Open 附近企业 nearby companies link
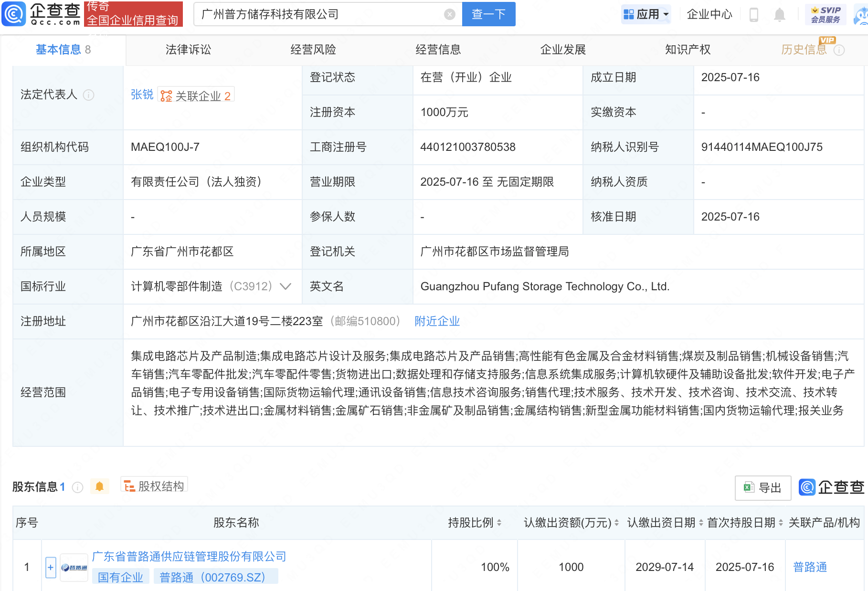 (x=437, y=321)
